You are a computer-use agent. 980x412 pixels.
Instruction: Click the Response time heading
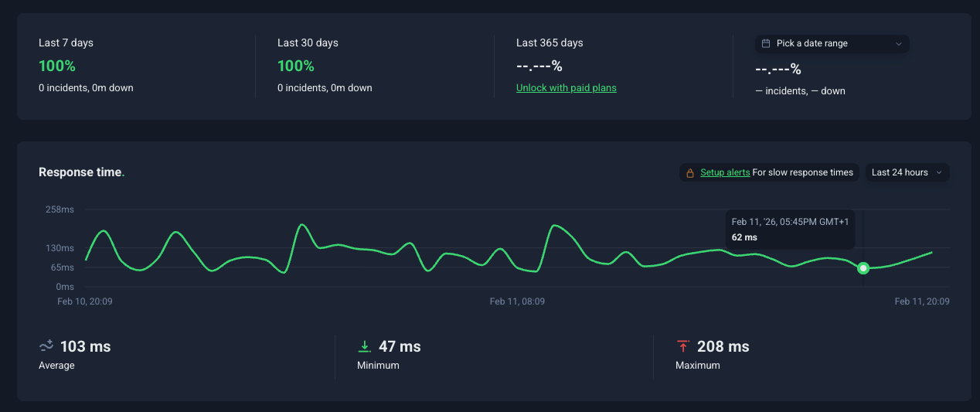coord(81,172)
